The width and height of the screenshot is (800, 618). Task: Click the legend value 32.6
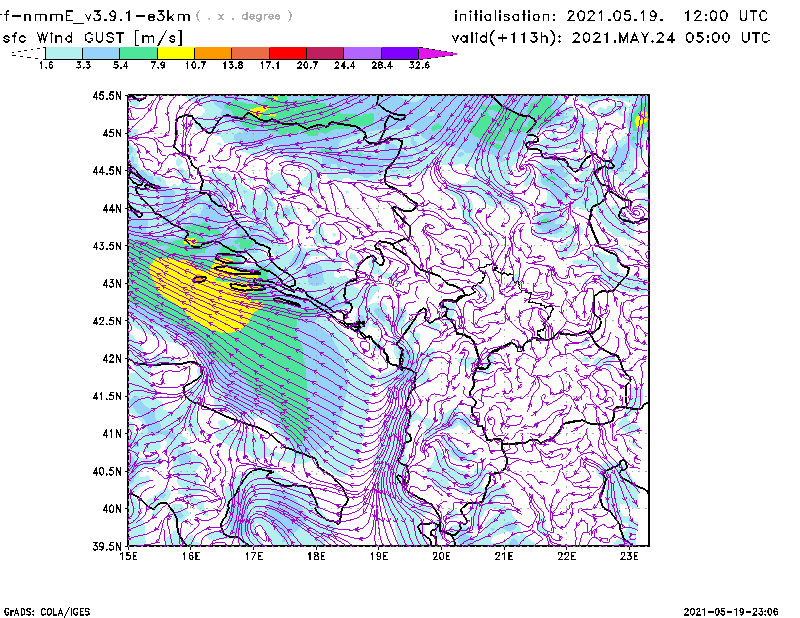coord(419,65)
